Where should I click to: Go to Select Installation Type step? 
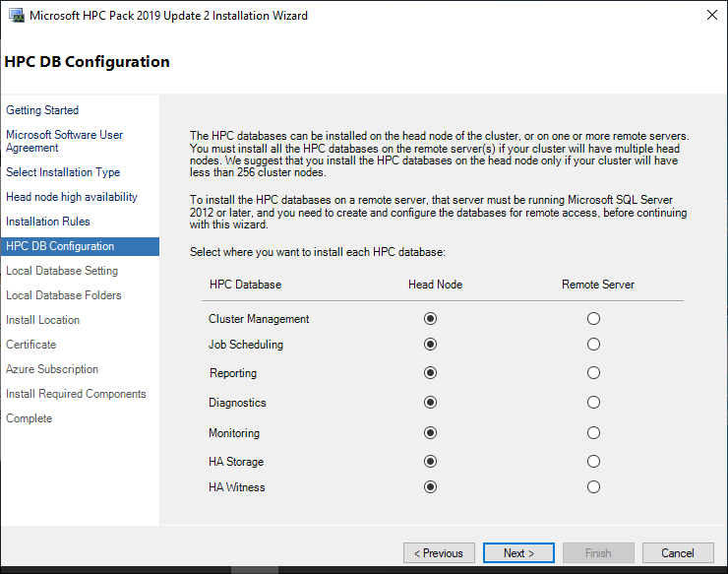click(63, 172)
